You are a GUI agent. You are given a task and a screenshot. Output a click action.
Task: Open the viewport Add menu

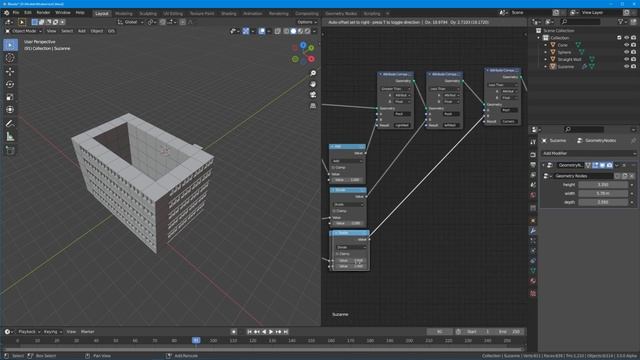pos(82,31)
